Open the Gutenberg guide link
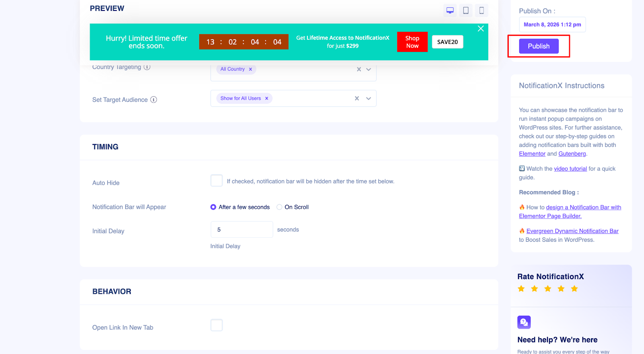The image size is (644, 354). pyautogui.click(x=572, y=154)
